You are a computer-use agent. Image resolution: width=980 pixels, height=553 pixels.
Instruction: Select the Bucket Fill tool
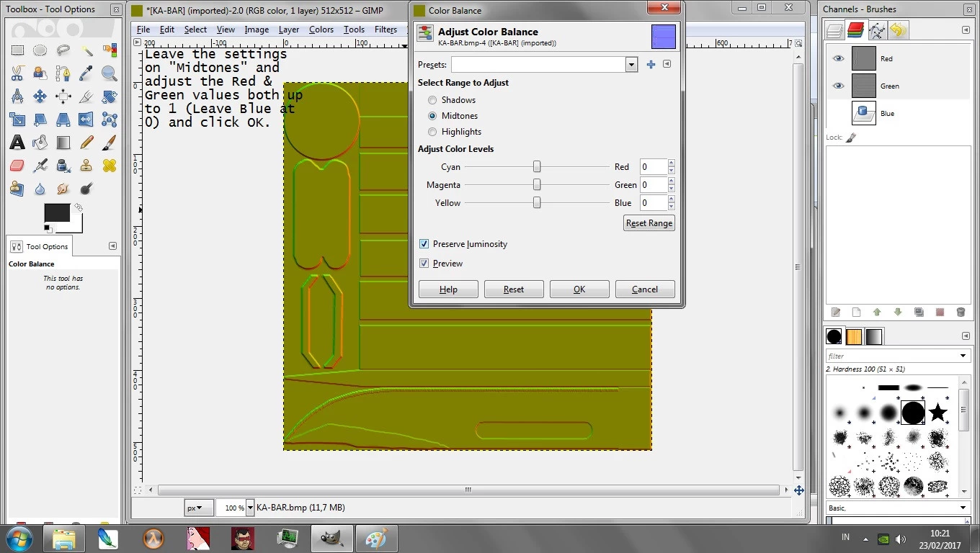tap(40, 143)
